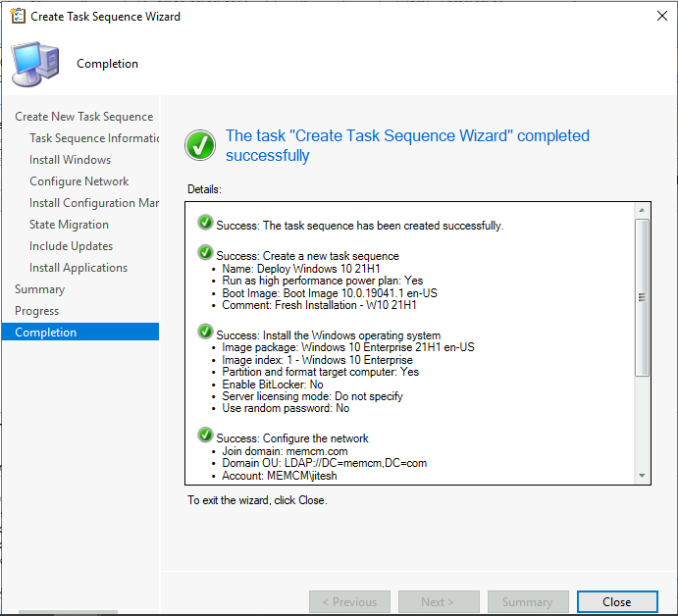Select Create New Task Sequence step

[83, 117]
